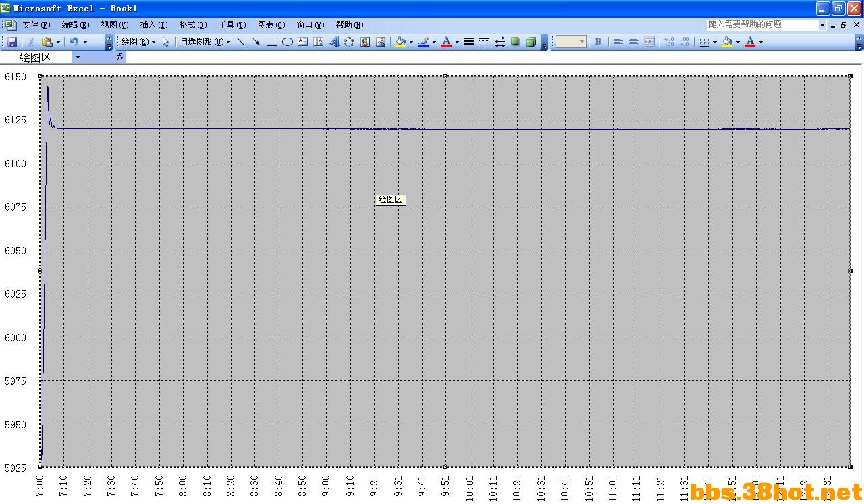This screenshot has height=504, width=864.
Task: Apply line color with the brush icon
Action: click(x=423, y=42)
